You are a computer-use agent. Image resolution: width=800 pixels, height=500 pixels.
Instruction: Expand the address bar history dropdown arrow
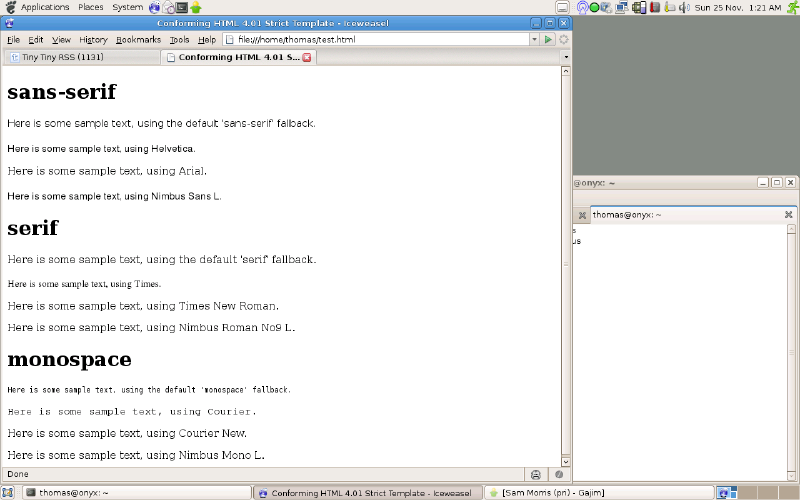[x=534, y=39]
